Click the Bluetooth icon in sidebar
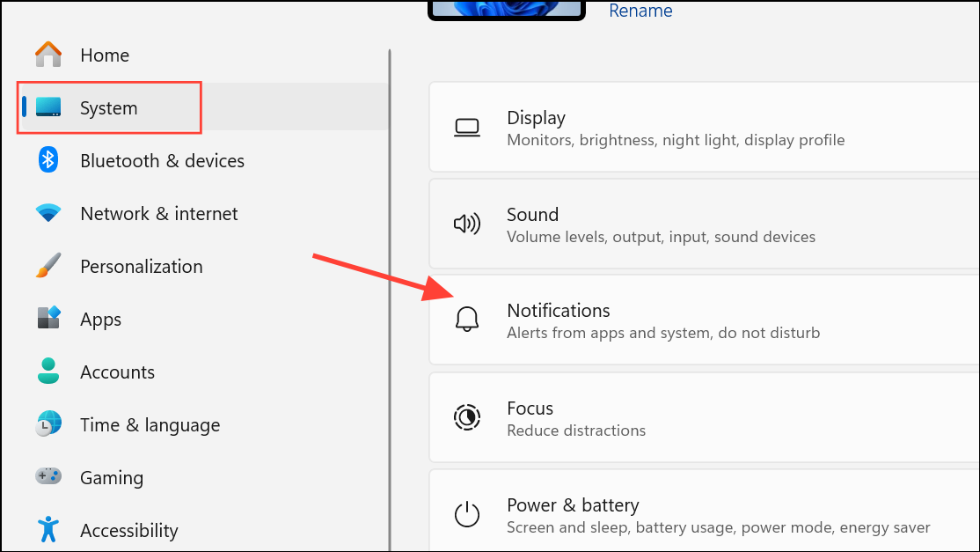Viewport: 980px width, 552px height. coord(48,160)
